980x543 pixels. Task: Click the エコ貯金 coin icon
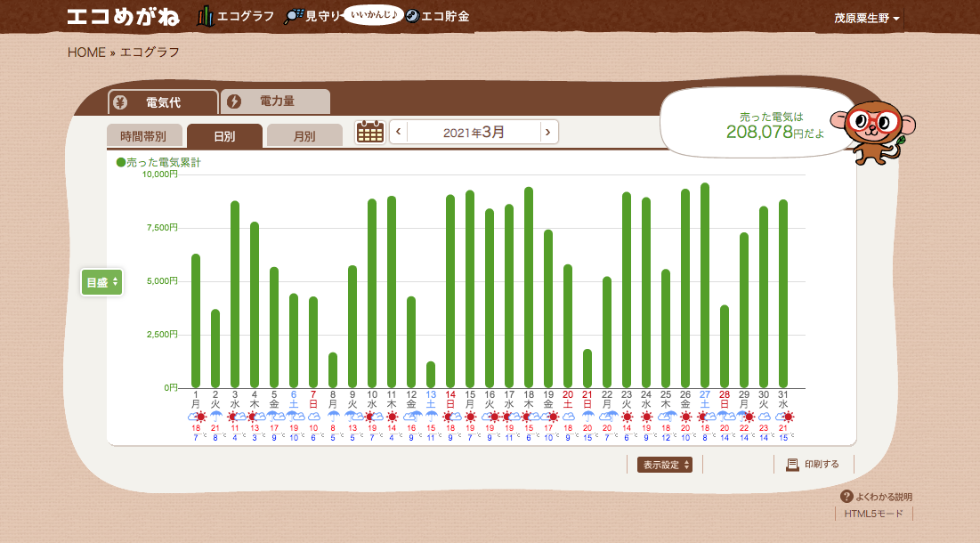(x=412, y=16)
